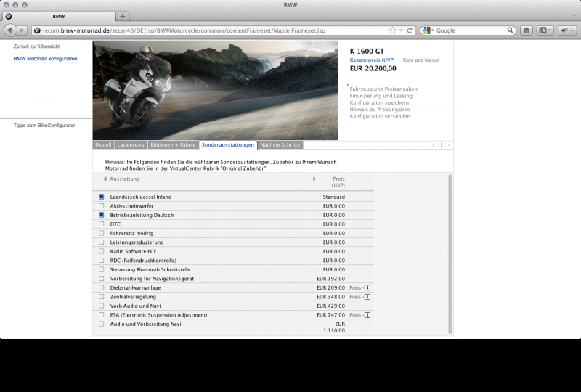Click the K 1600 GT motorcycle image
This screenshot has height=392, width=581.
click(215, 90)
